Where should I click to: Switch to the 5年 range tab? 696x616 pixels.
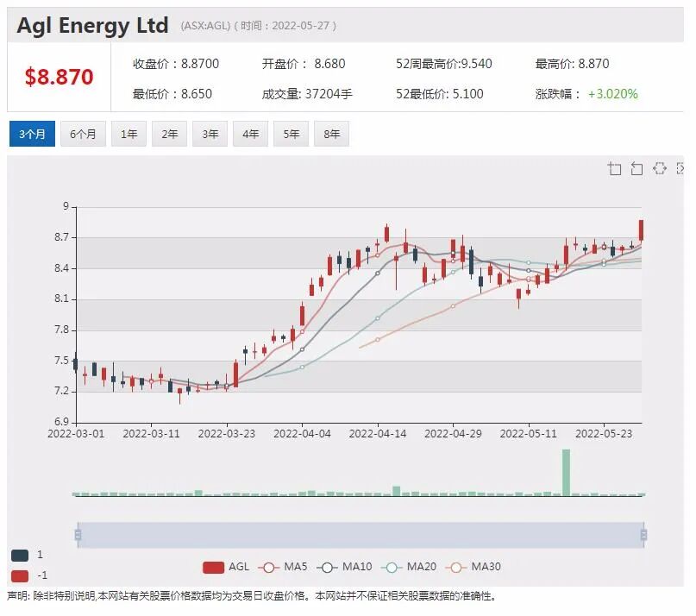coord(292,134)
